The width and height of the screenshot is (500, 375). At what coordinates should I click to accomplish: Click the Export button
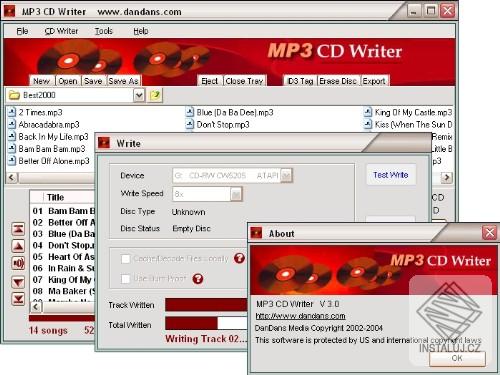[374, 81]
